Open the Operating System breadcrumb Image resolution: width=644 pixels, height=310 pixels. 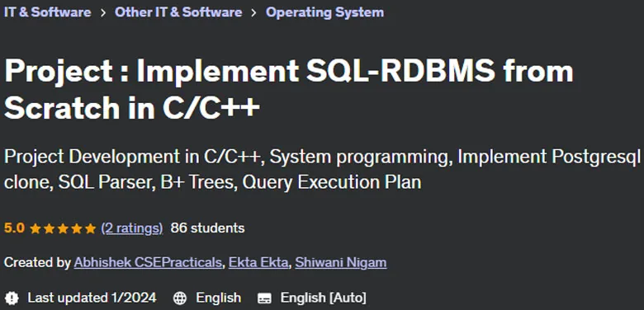coord(324,12)
